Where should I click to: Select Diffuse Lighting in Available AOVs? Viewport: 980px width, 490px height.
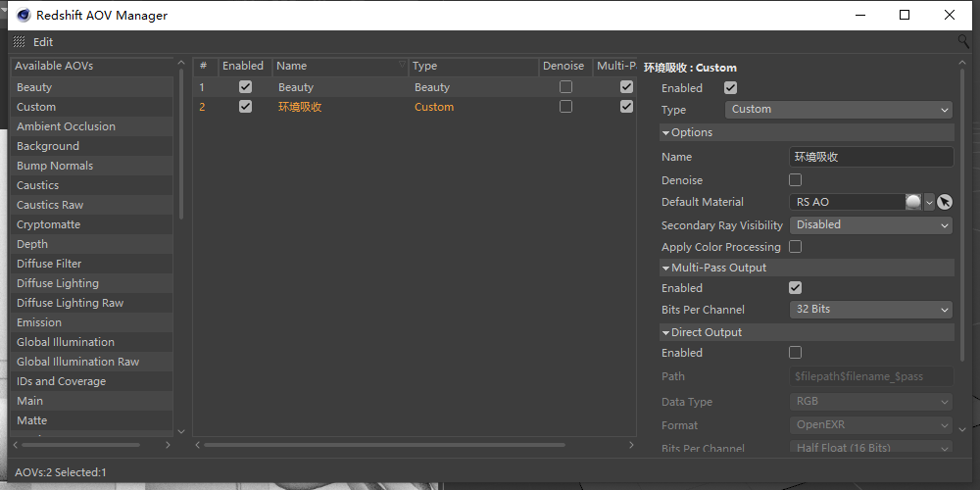click(x=92, y=283)
